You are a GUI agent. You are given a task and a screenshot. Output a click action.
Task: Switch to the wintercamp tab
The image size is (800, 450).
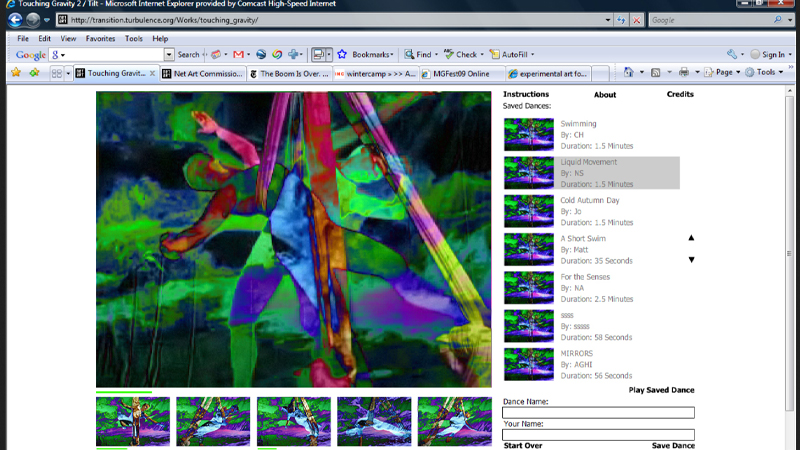click(376, 73)
